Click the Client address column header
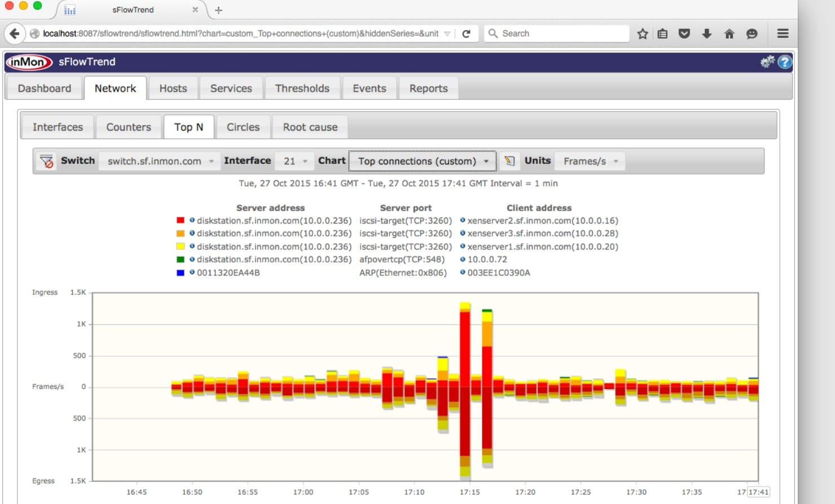The image size is (835, 504). (x=539, y=208)
